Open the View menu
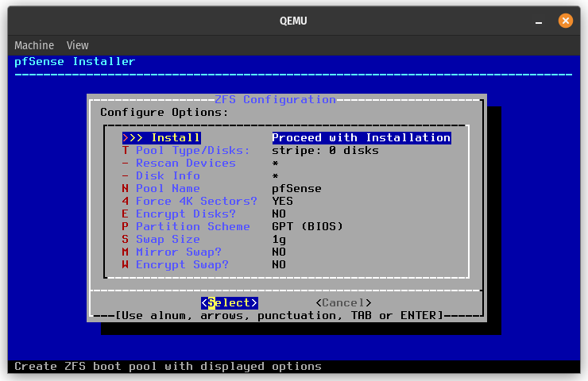Screen dimensions: 588x381 tap(78, 45)
